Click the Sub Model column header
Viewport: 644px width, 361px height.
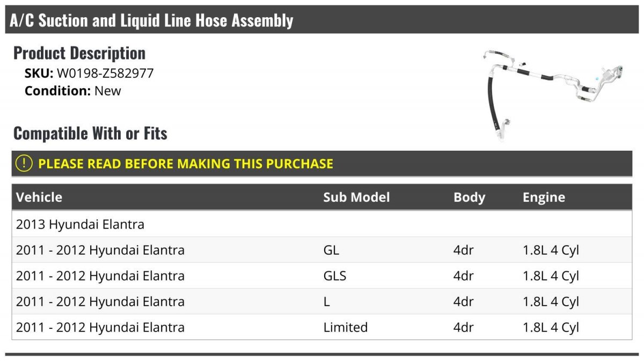tap(356, 197)
